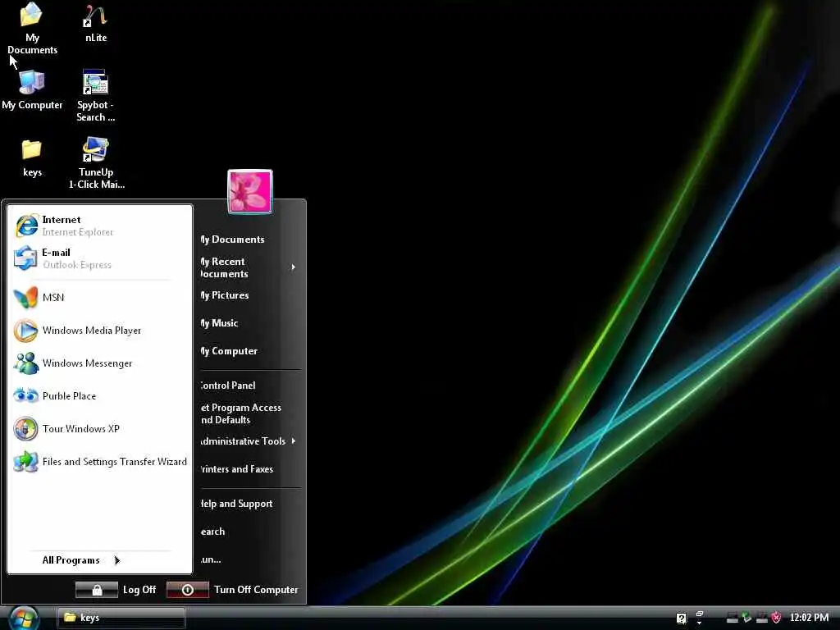Select TuneUp 1-Click Maintenance shortcut

tap(96, 163)
